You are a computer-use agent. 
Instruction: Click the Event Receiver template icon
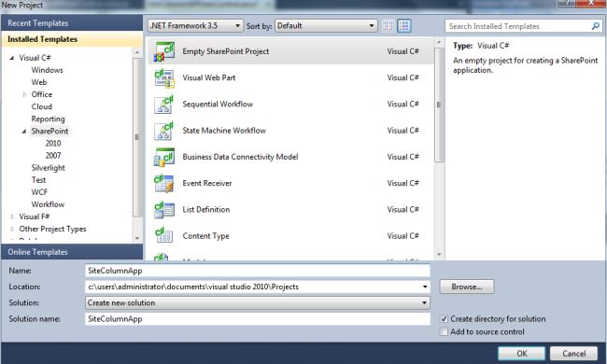coord(164,183)
